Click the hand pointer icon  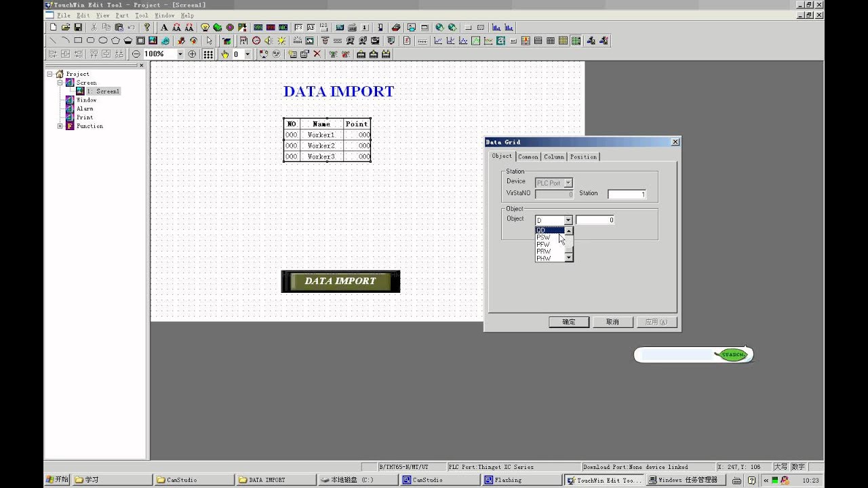[224, 54]
